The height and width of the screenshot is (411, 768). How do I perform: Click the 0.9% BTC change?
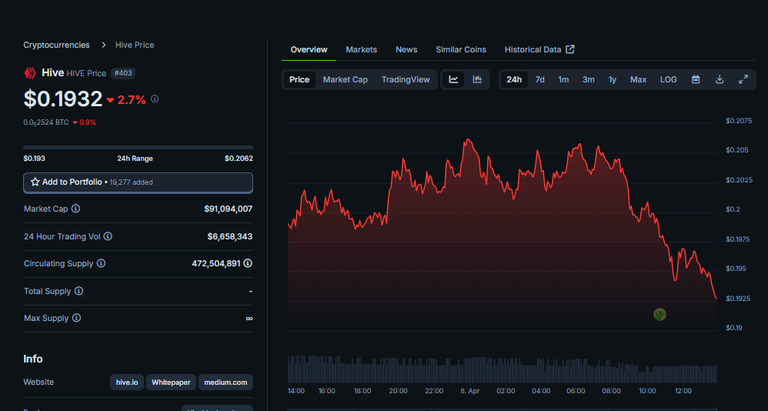point(84,122)
